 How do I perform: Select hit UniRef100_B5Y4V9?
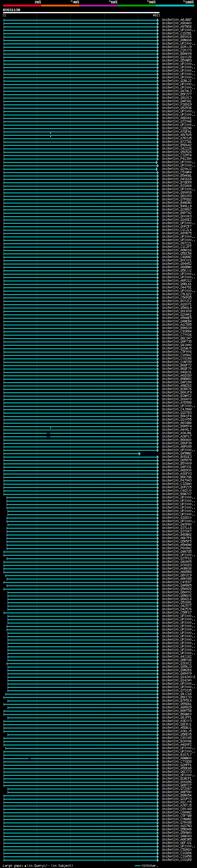177,464
